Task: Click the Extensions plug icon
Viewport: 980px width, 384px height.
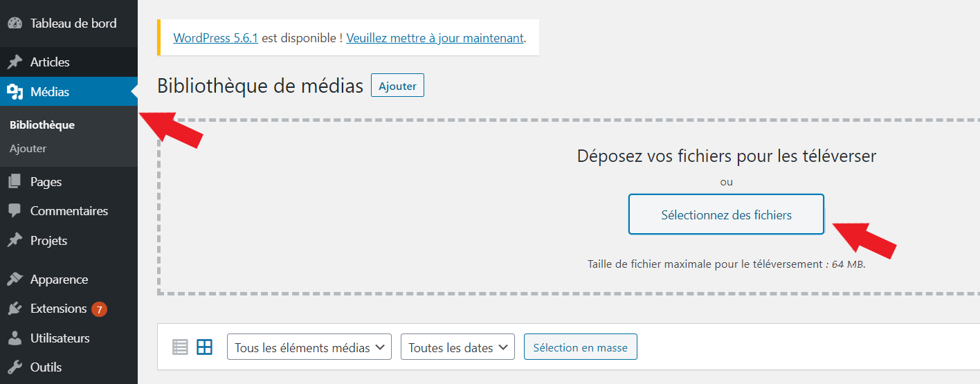Action: (15, 309)
